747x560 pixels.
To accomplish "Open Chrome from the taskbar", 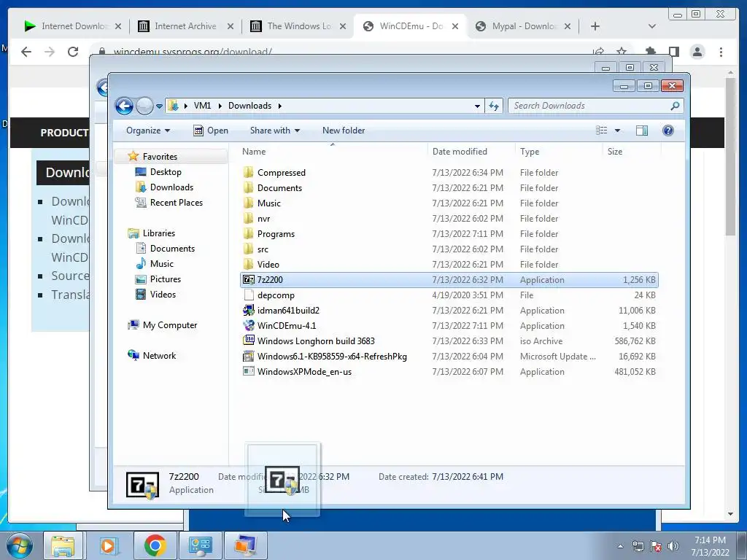I will (x=155, y=545).
